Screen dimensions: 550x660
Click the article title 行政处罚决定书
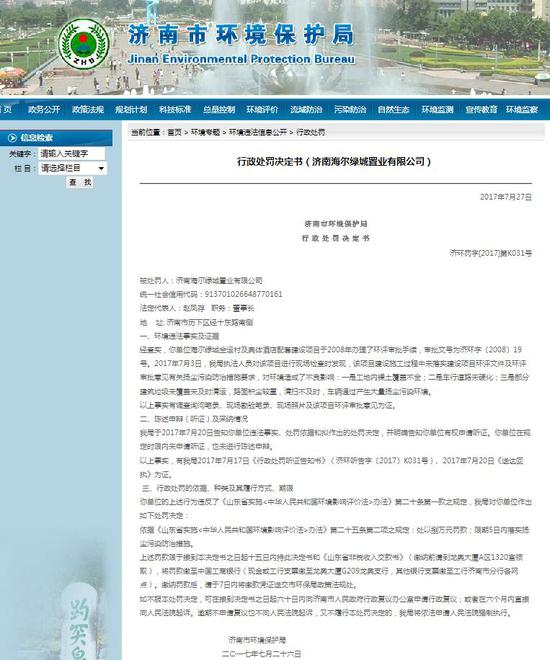334,162
